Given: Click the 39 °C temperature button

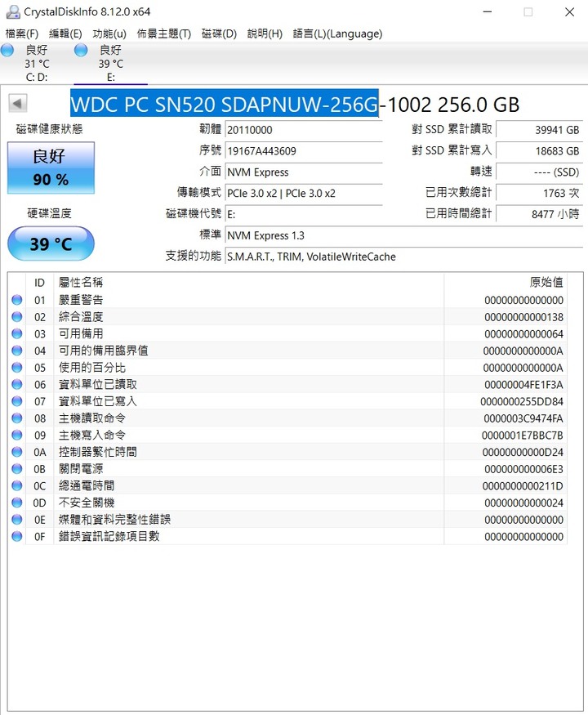Looking at the screenshot, I should click(51, 244).
